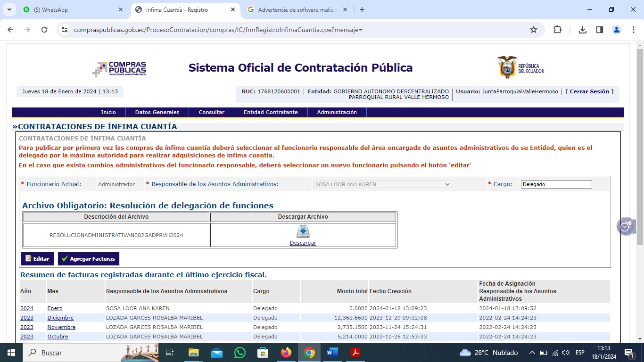Open the Diciembre 2023 month link
Viewport: 644px width, 362px height.
pyautogui.click(x=60, y=318)
